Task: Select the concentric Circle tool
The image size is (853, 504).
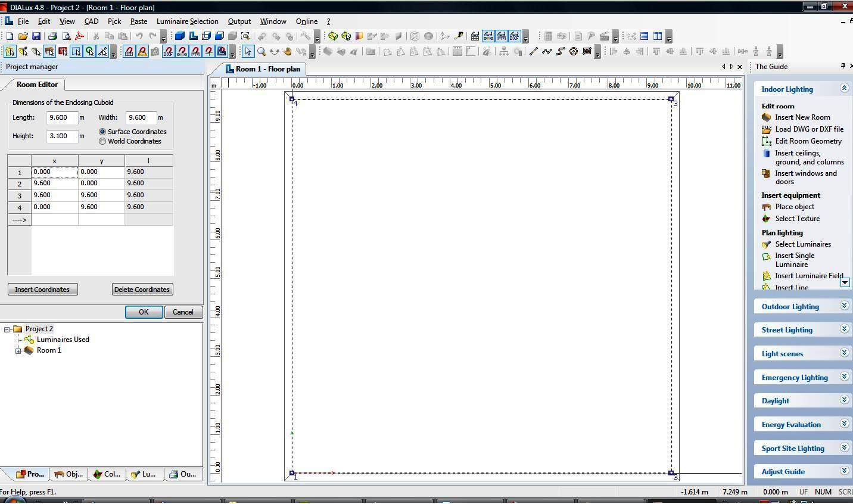Action: pos(573,51)
